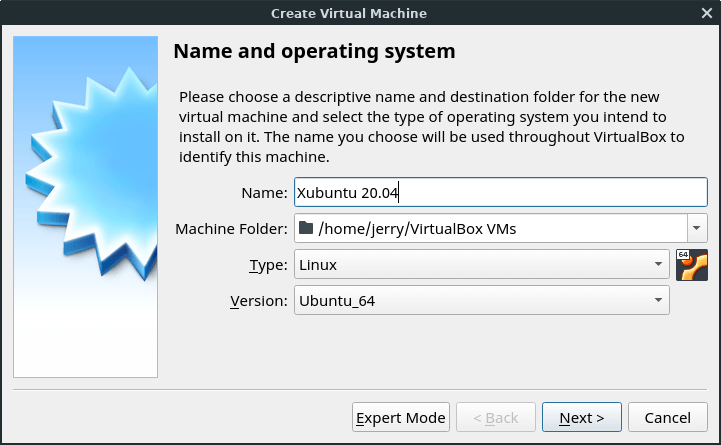
Task: Click the "Machine Folder:" label
Action: [x=231, y=229]
